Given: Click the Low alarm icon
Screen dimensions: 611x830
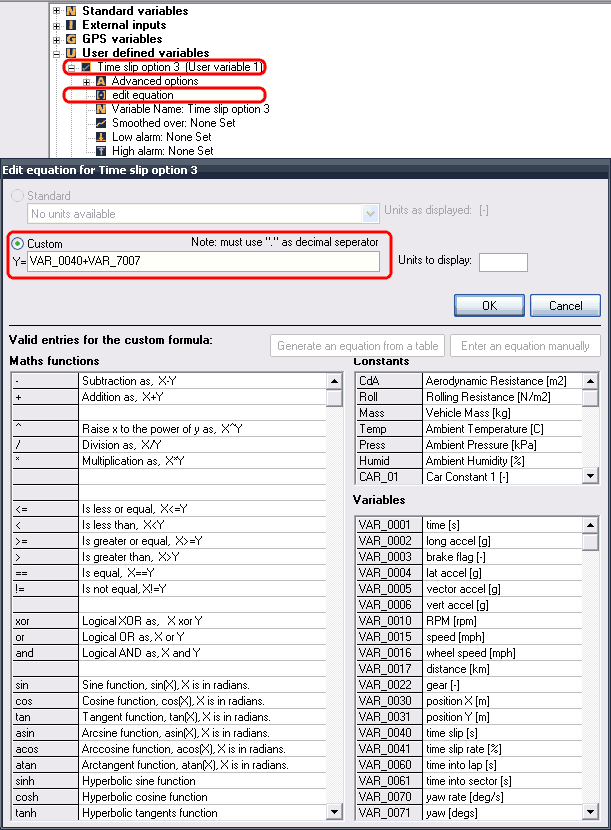Looking at the screenshot, I should (101, 137).
